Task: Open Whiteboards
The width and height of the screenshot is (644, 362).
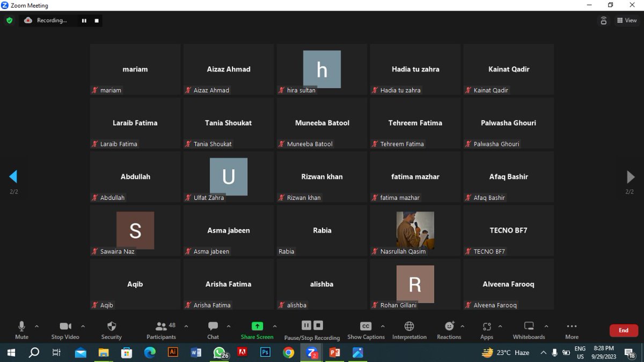Action: [x=529, y=330]
